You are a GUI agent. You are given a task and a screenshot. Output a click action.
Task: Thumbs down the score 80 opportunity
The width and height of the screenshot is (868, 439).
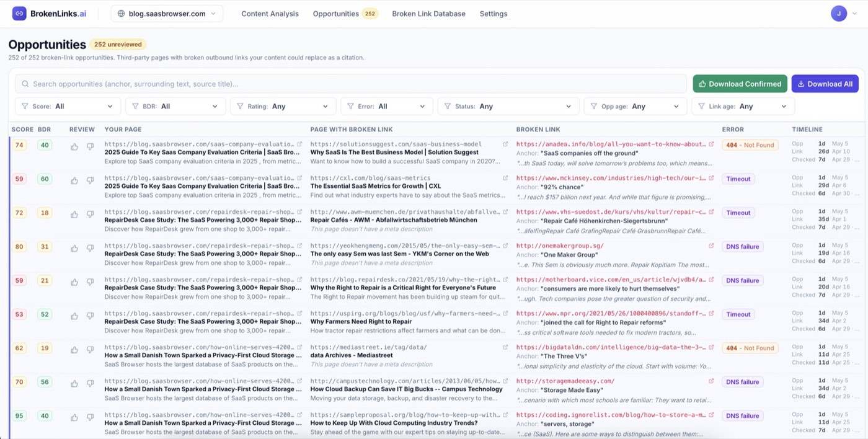[90, 249]
